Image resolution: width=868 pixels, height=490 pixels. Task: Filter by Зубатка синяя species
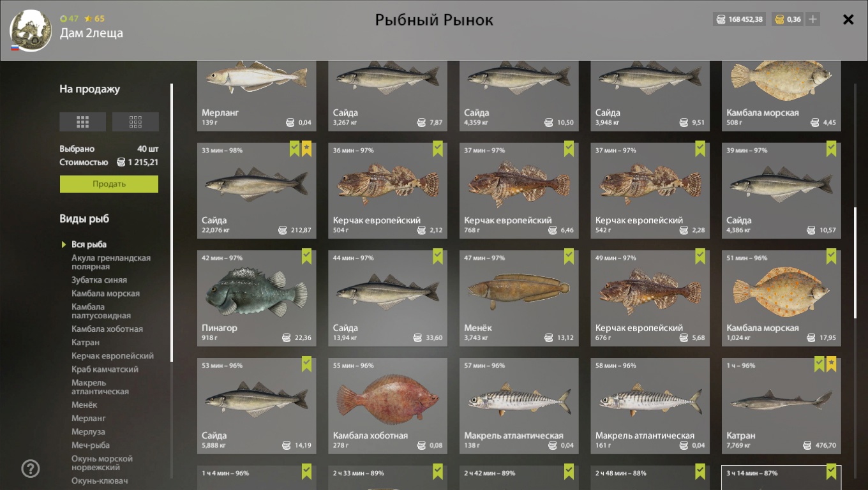99,280
